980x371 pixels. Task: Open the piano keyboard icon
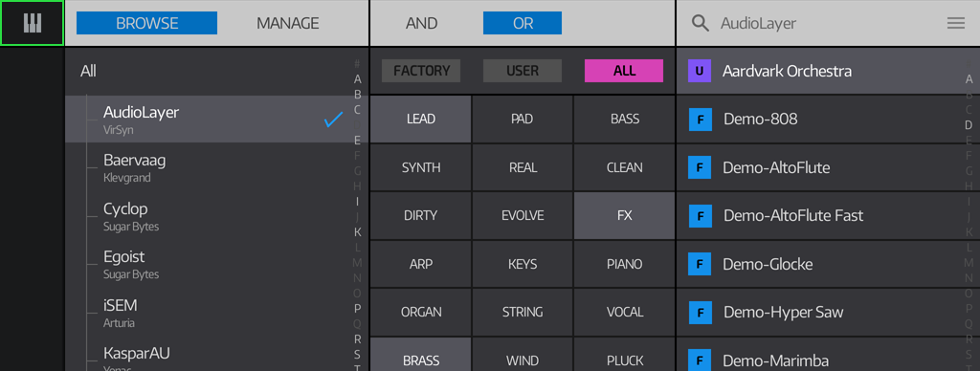click(x=32, y=23)
